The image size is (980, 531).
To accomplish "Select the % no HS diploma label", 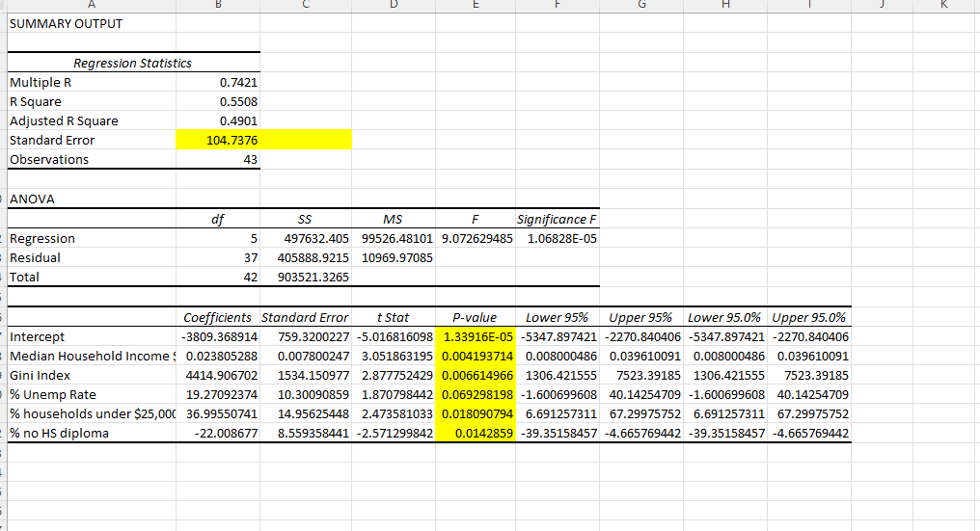I will click(x=92, y=434).
